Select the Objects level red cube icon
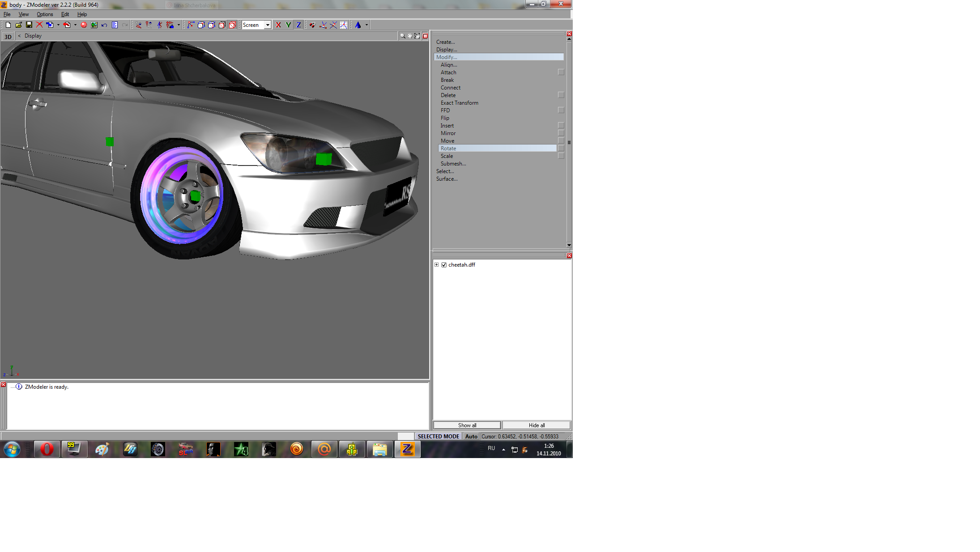Screen dimensions: 980x552 tap(233, 25)
